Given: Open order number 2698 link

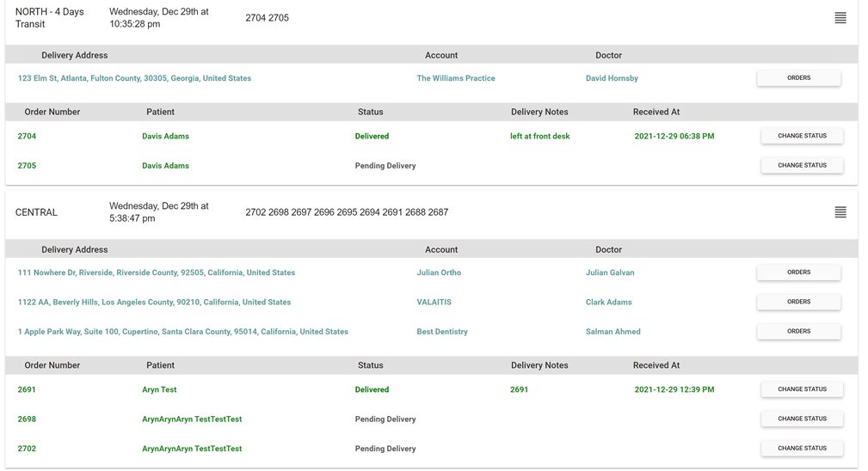Looking at the screenshot, I should pos(27,419).
